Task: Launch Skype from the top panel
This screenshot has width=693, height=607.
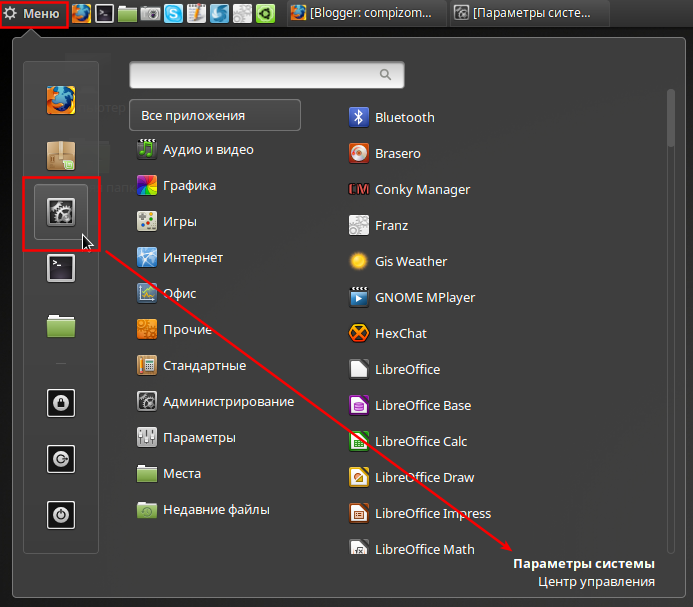Action: click(173, 13)
